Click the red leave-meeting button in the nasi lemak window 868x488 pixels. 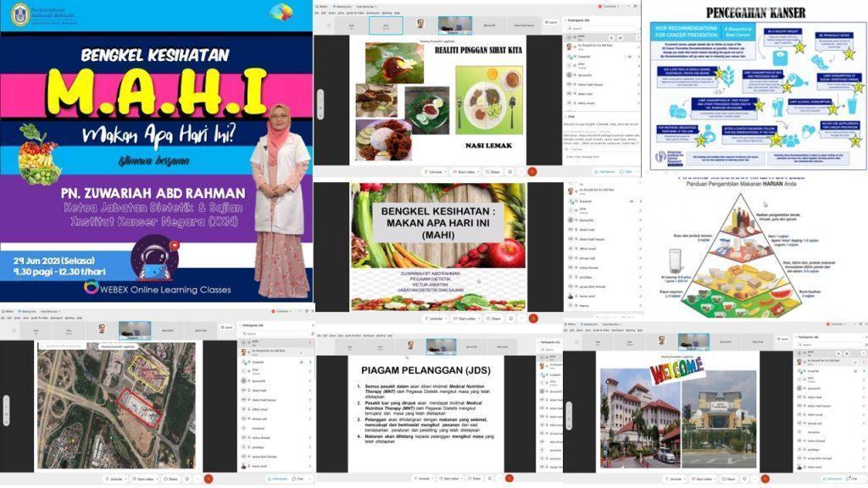point(531,171)
